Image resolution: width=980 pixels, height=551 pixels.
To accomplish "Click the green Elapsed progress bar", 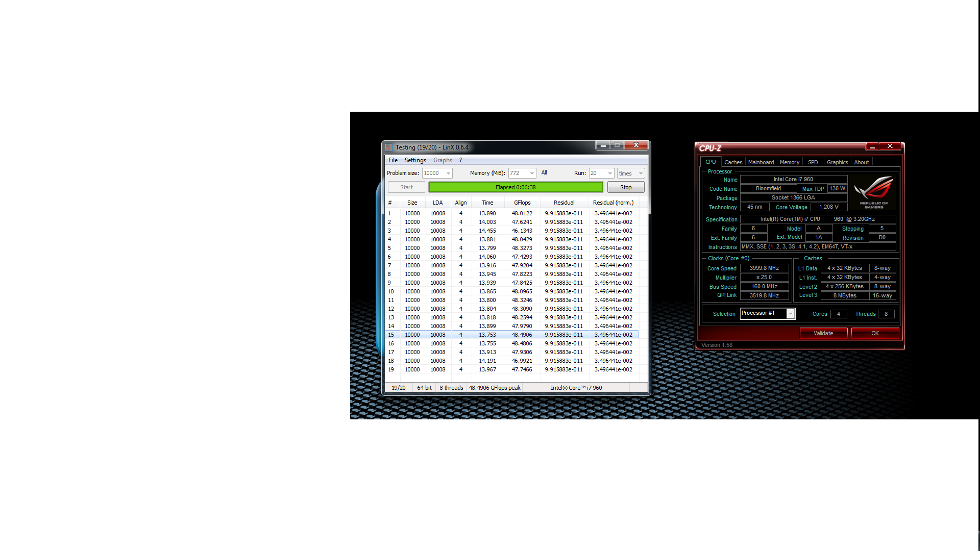I will tap(516, 187).
